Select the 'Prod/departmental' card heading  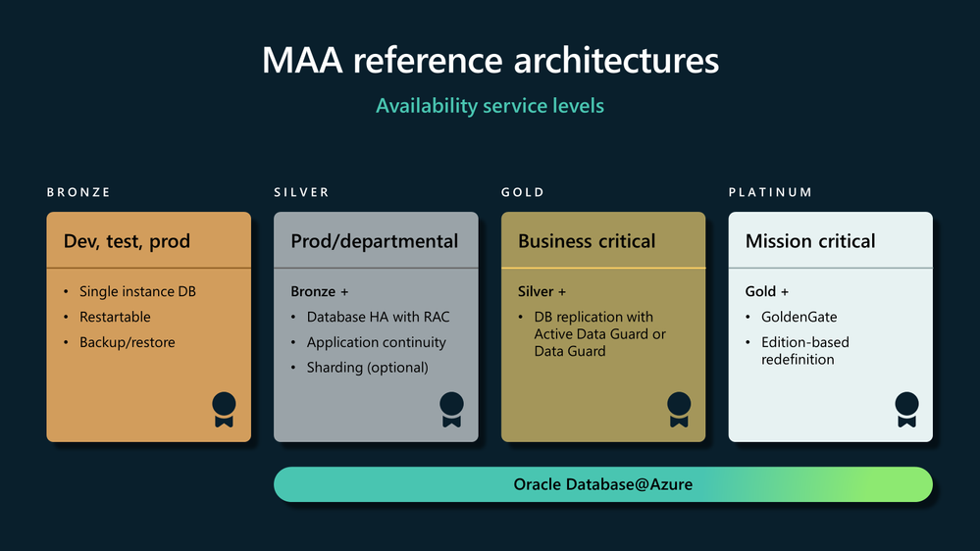point(375,241)
